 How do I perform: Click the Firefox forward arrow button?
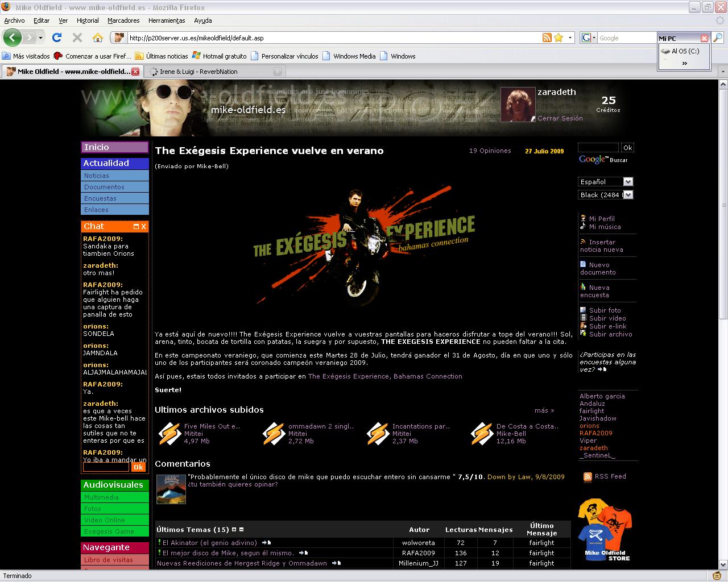click(x=28, y=38)
